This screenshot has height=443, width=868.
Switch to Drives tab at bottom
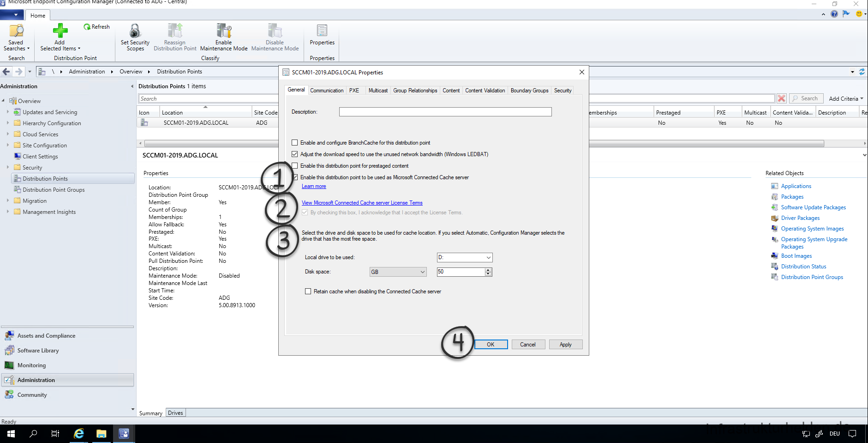coord(175,413)
